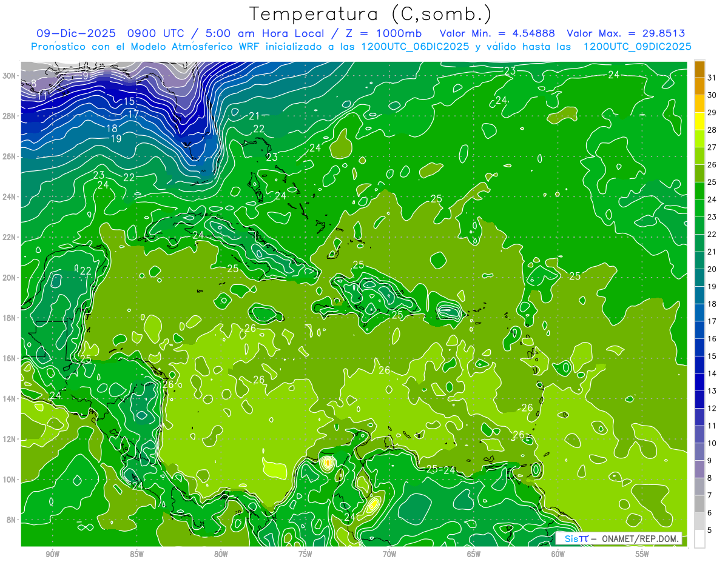
Task: Click the longitude axis label "60W"
Action: click(558, 554)
